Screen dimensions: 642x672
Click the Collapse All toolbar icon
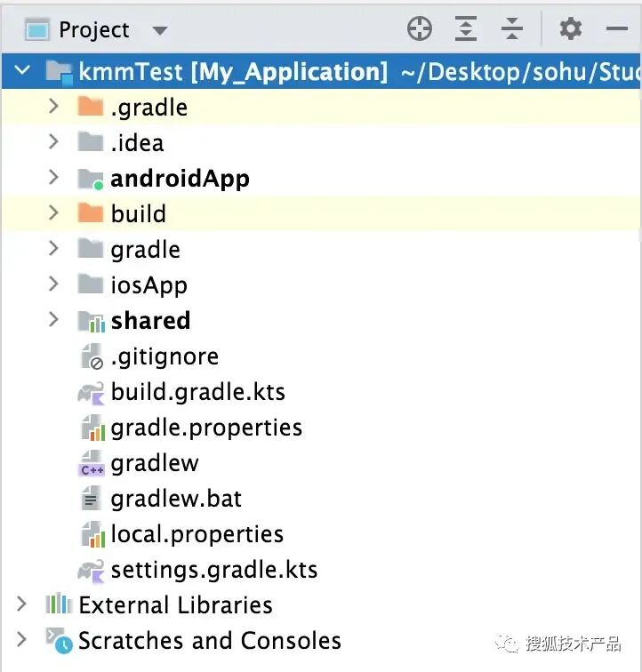click(512, 28)
